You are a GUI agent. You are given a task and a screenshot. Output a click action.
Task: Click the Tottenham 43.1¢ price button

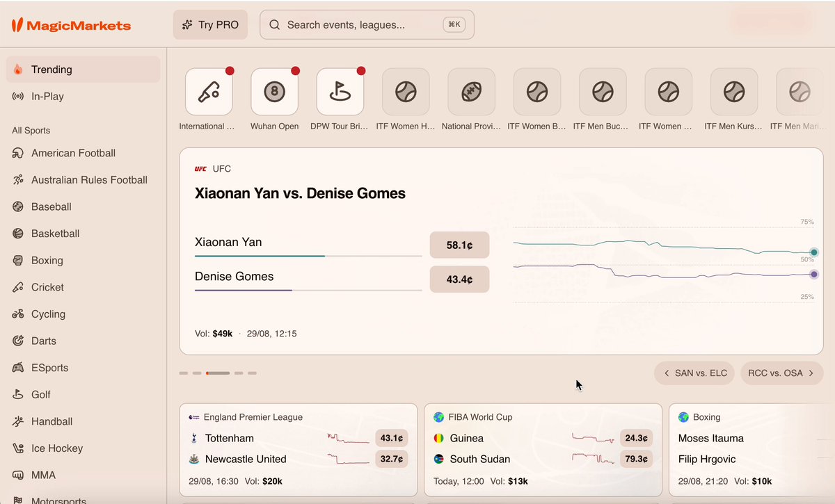coord(391,438)
